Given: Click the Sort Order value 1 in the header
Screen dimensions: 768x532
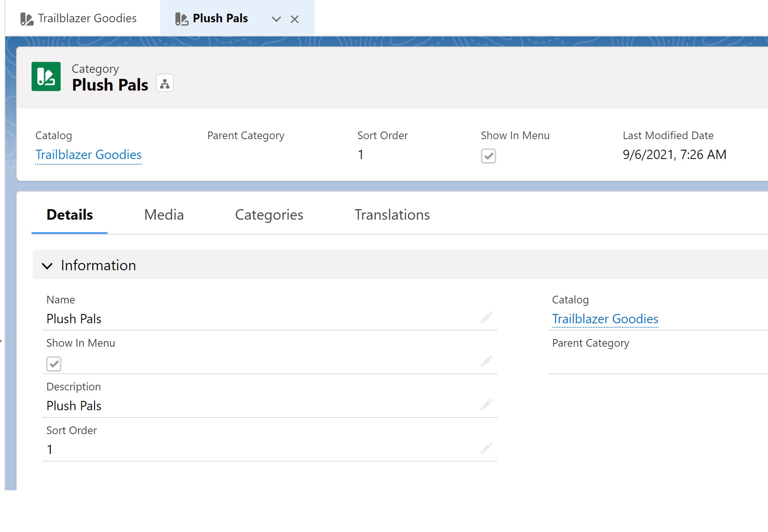Looking at the screenshot, I should (x=360, y=155).
